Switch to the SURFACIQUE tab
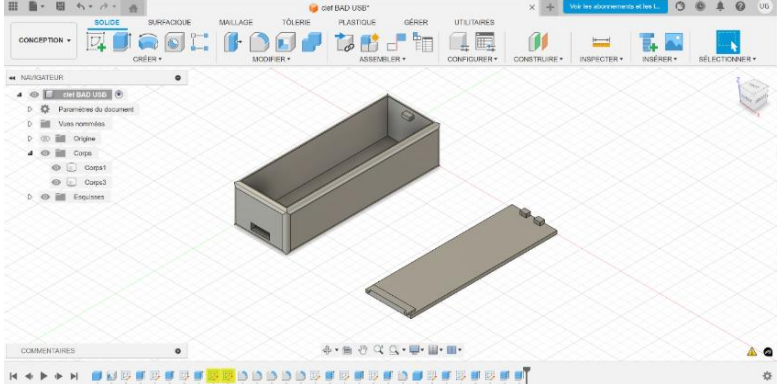 [x=169, y=22]
